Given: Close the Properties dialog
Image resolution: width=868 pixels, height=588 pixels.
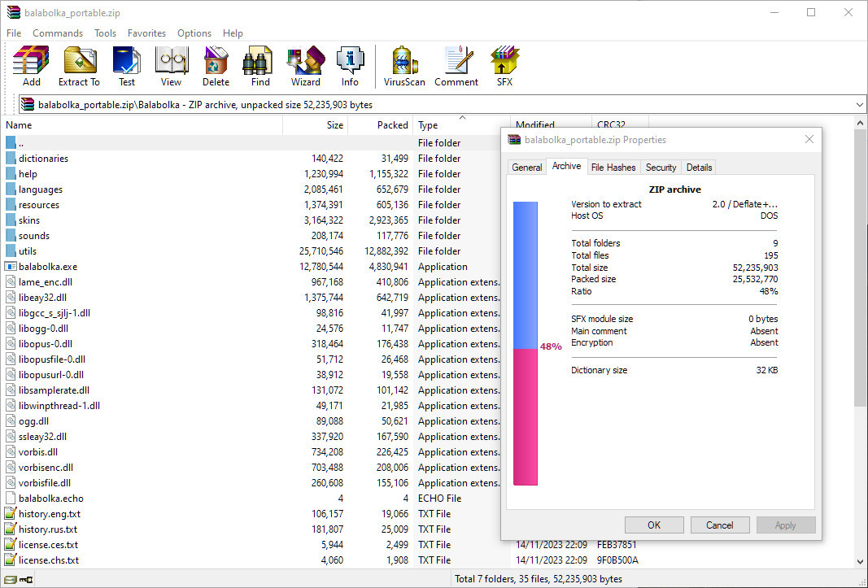Looking at the screenshot, I should point(809,140).
